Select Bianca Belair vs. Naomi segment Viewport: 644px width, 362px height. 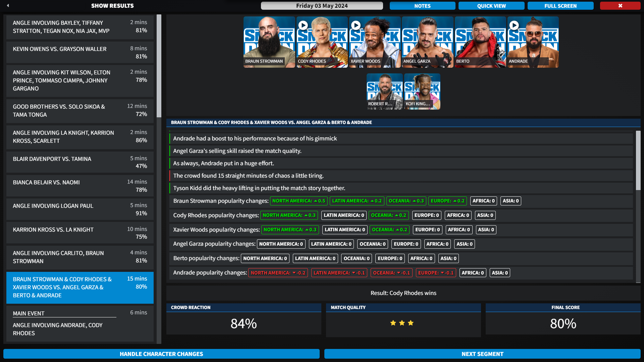80,186
